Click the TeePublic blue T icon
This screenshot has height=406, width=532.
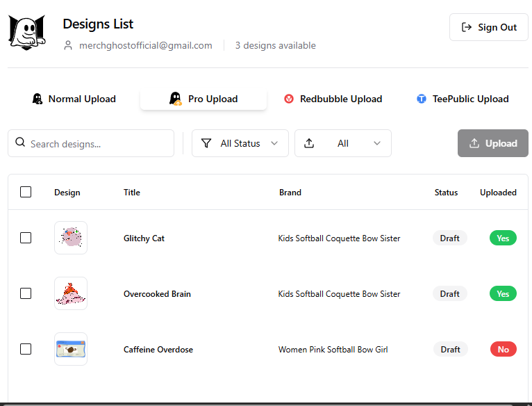(x=422, y=99)
